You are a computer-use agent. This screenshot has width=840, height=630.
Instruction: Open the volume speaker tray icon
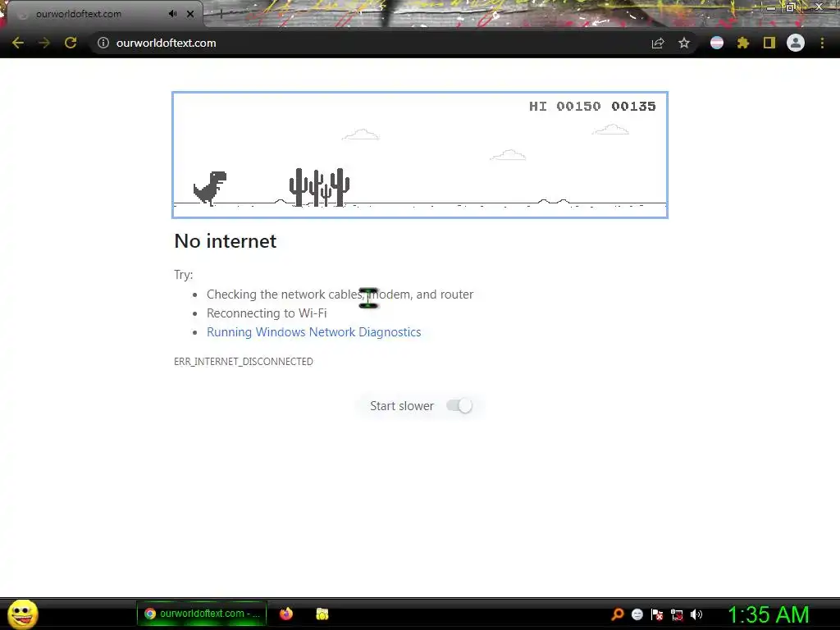pos(696,614)
